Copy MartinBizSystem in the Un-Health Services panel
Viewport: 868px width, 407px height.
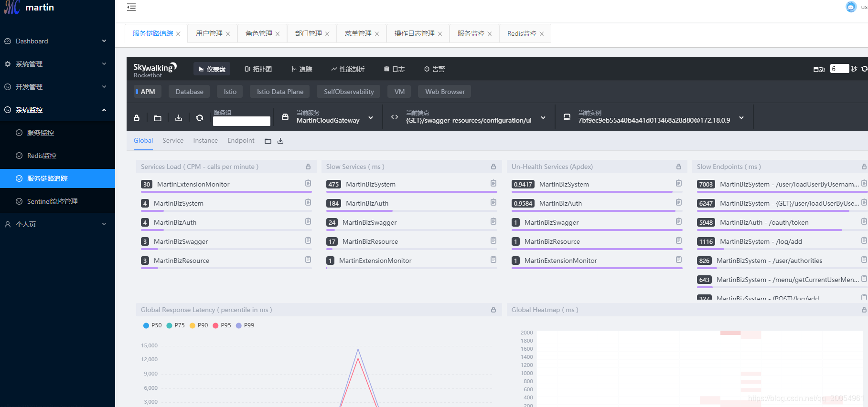coord(679,183)
